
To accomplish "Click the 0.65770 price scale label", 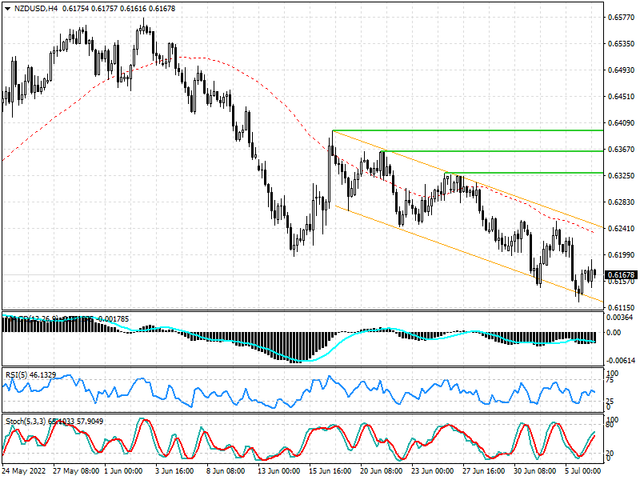I will (620, 19).
